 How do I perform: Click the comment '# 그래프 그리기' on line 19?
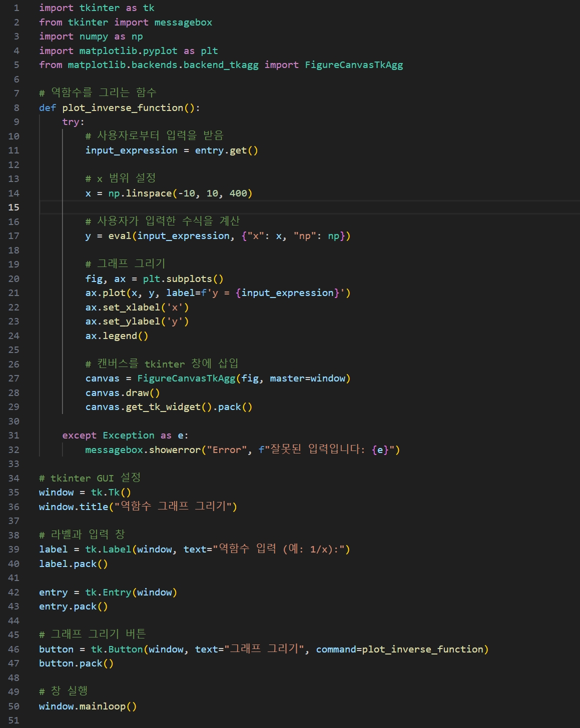[x=125, y=264]
